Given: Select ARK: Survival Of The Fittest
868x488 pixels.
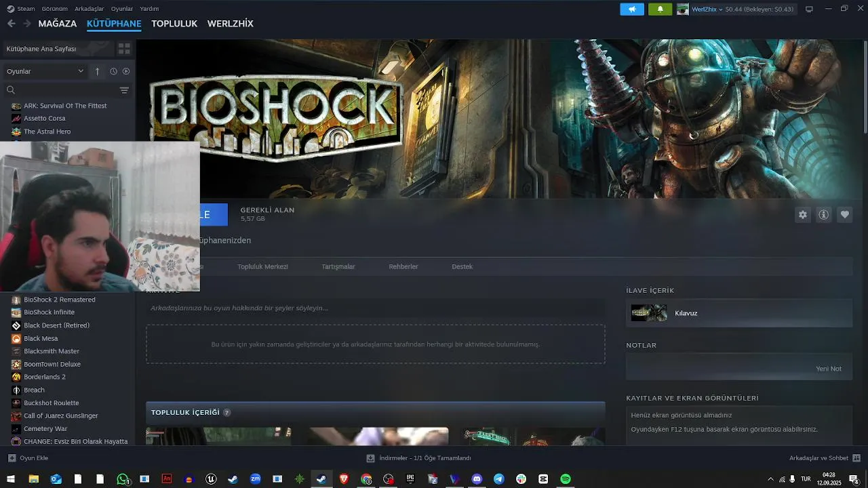Looking at the screenshot, I should point(65,106).
